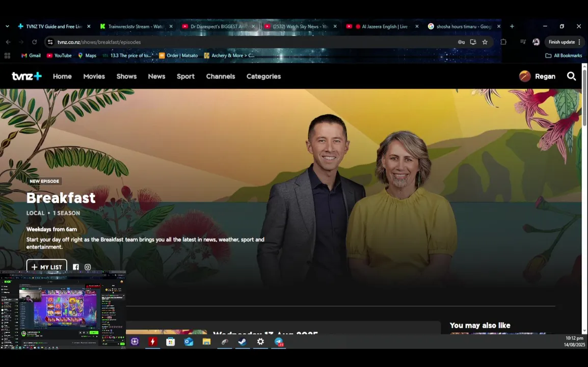
Task: Open the media control icon in Chrome toolbar
Action: coord(523,42)
